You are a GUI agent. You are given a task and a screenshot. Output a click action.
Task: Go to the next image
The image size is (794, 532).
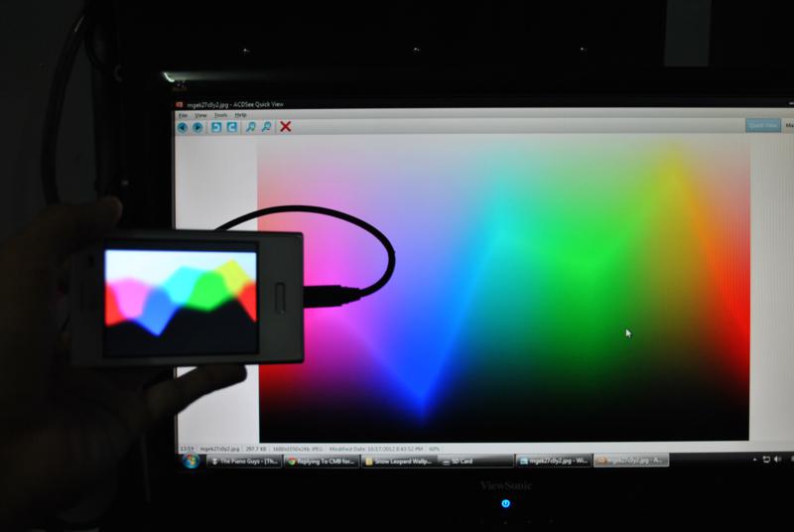(x=198, y=127)
